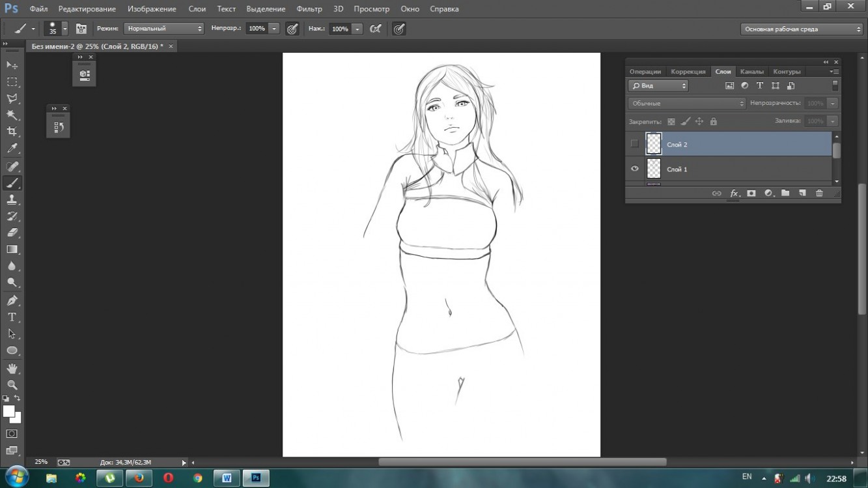
Task: Expand the Основная рабочая среда workspace dropdown
Action: tap(802, 29)
